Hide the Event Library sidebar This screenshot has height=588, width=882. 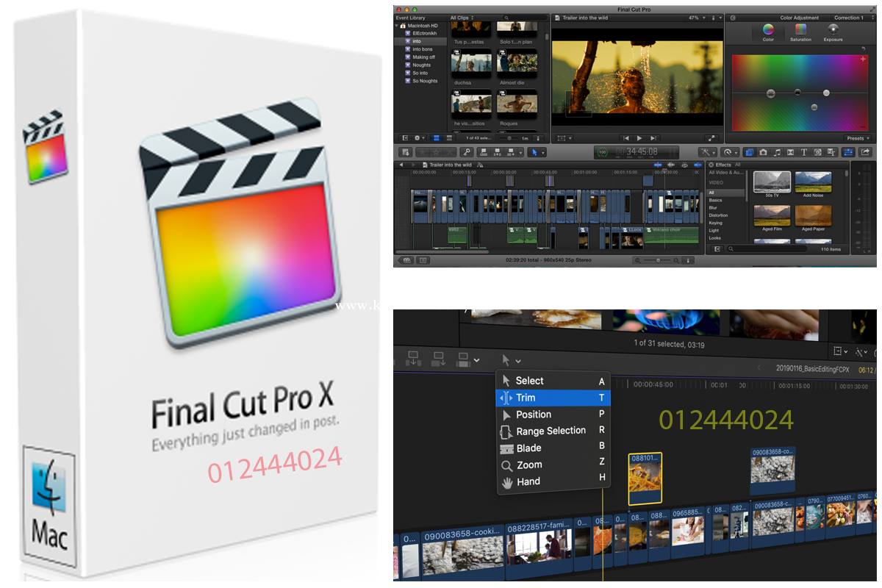coord(405,138)
